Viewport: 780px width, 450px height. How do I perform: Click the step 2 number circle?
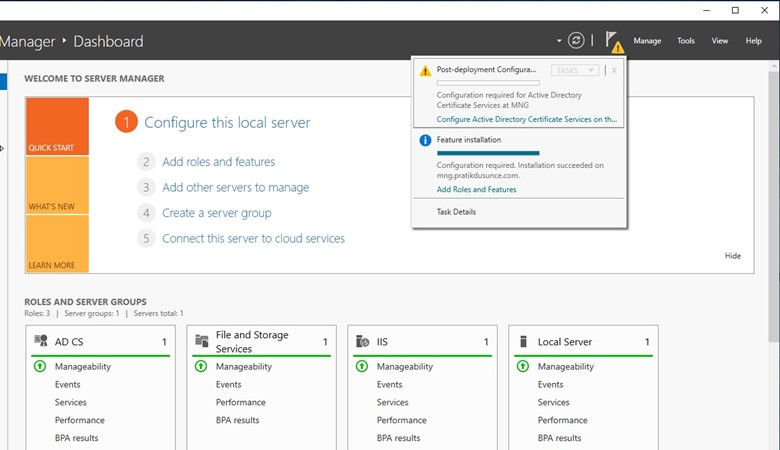pyautogui.click(x=146, y=162)
